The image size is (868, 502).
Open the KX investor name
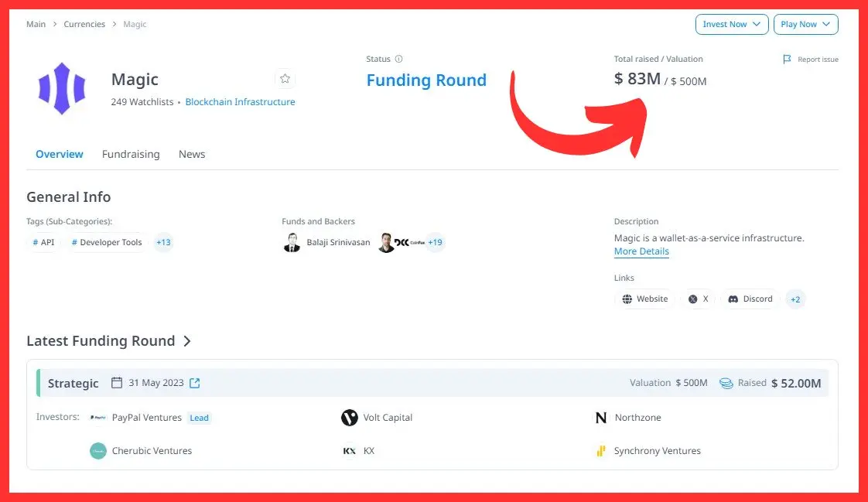369,451
